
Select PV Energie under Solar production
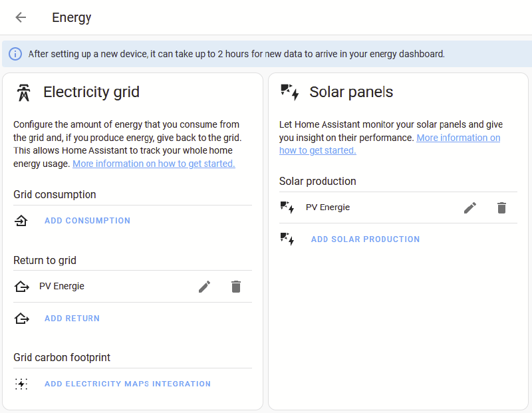point(328,207)
